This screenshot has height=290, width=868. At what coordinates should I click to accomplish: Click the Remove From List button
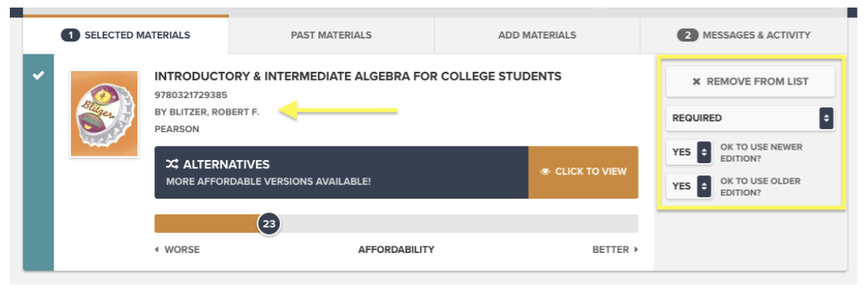[750, 82]
